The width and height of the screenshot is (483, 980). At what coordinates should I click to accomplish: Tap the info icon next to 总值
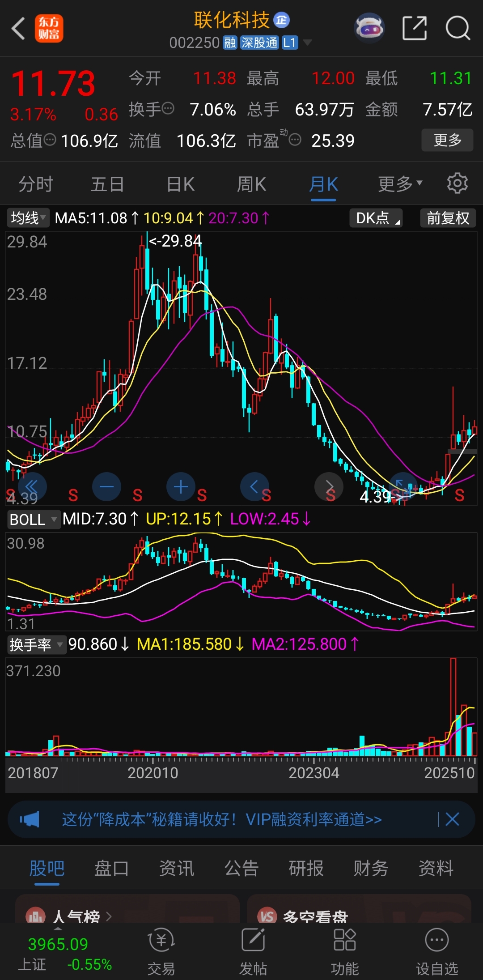pyautogui.click(x=50, y=140)
